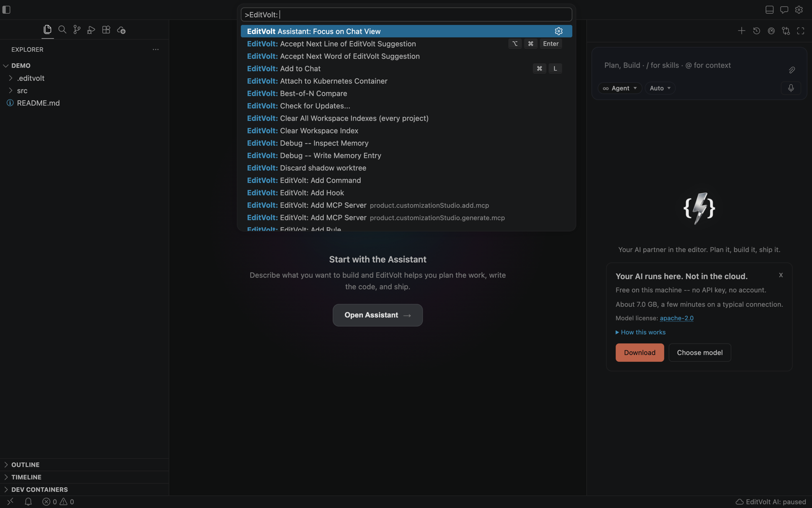Select Clear Workspace Index command
This screenshot has height=508, width=812.
pos(407,131)
